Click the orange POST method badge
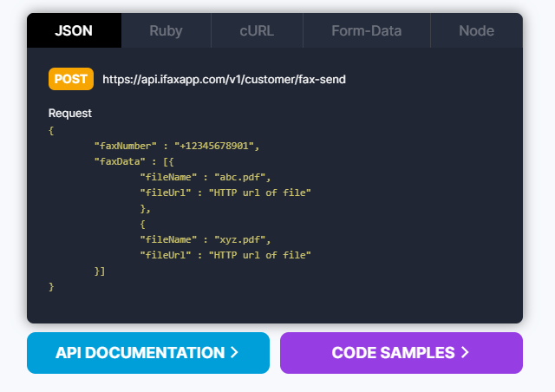The image size is (555, 392). tap(70, 79)
